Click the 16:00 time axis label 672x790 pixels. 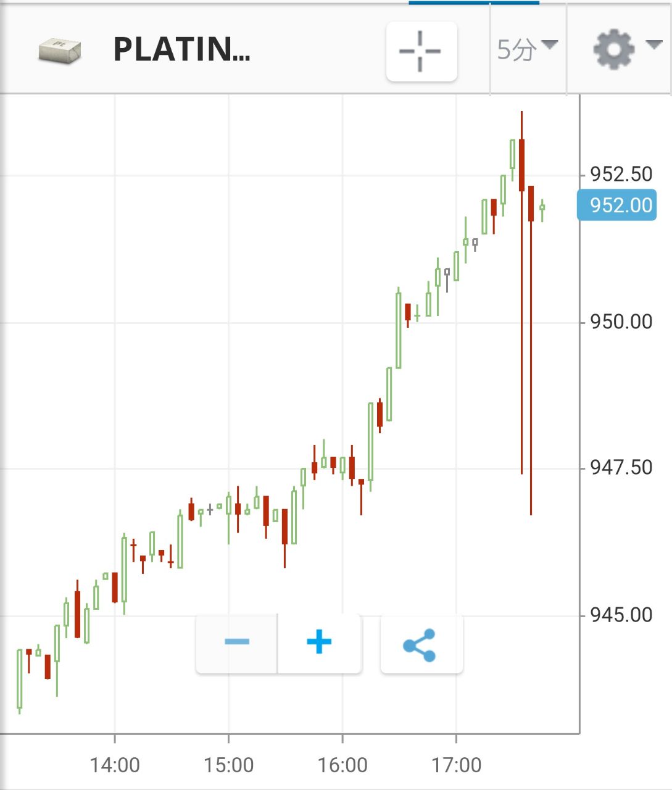point(342,765)
